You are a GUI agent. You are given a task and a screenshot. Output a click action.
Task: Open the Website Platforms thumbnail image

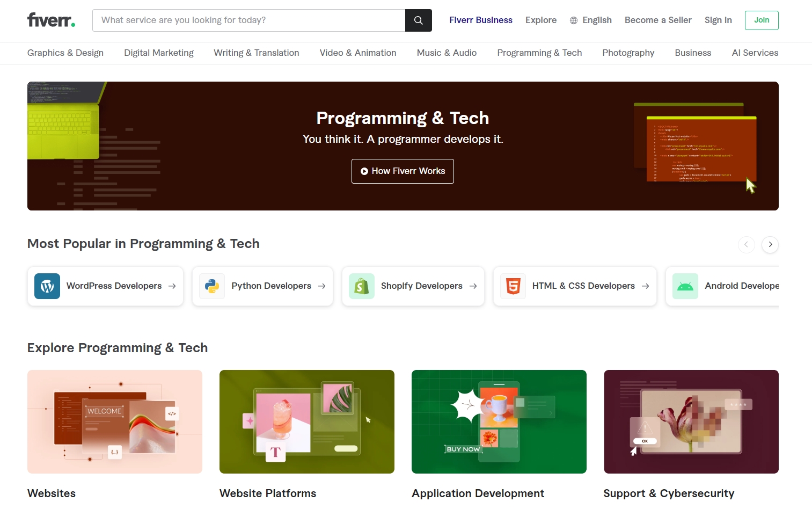point(307,421)
